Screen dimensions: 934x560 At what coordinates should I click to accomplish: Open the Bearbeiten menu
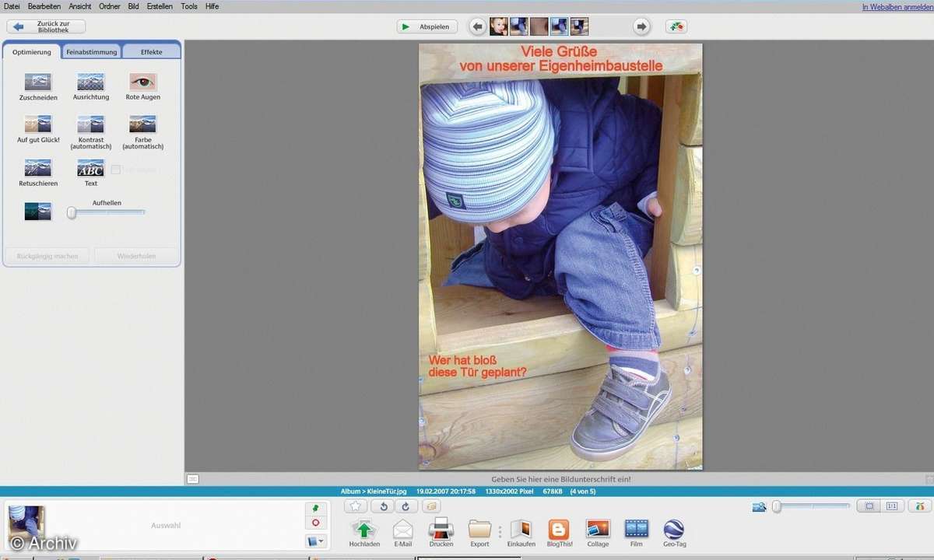(44, 6)
